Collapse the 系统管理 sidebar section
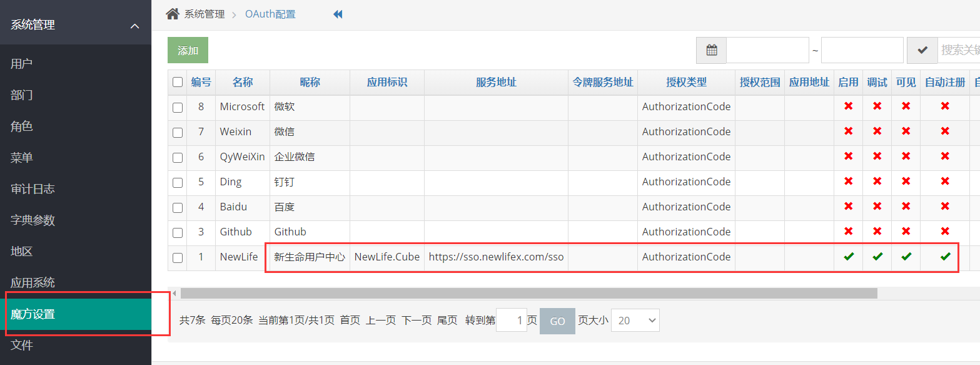Screen dimensions: 980x365 [134, 26]
